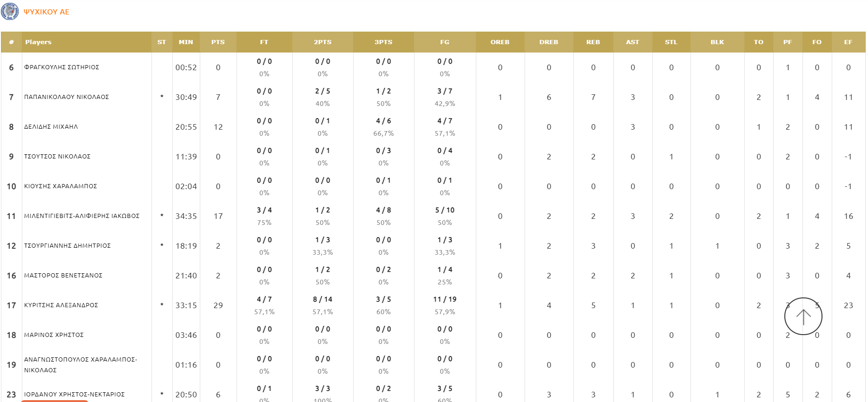Click the 2PTS column header
This screenshot has height=402, width=868.
322,42
